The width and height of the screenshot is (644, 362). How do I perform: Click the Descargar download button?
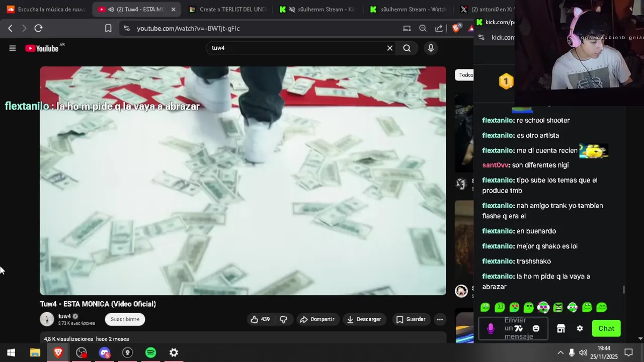pos(364,319)
